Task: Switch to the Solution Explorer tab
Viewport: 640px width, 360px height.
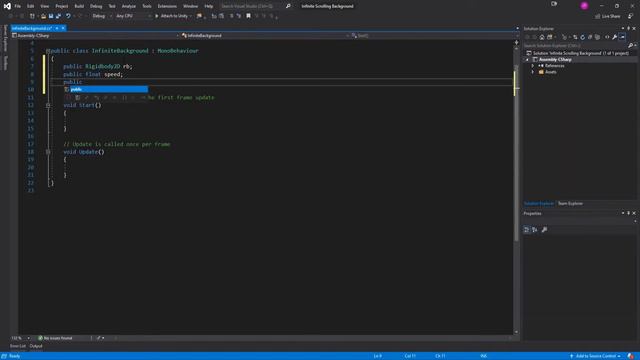Action: [x=539, y=203]
